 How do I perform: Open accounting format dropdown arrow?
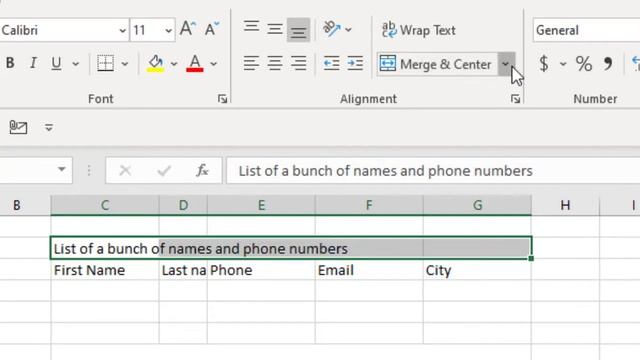pos(563,64)
